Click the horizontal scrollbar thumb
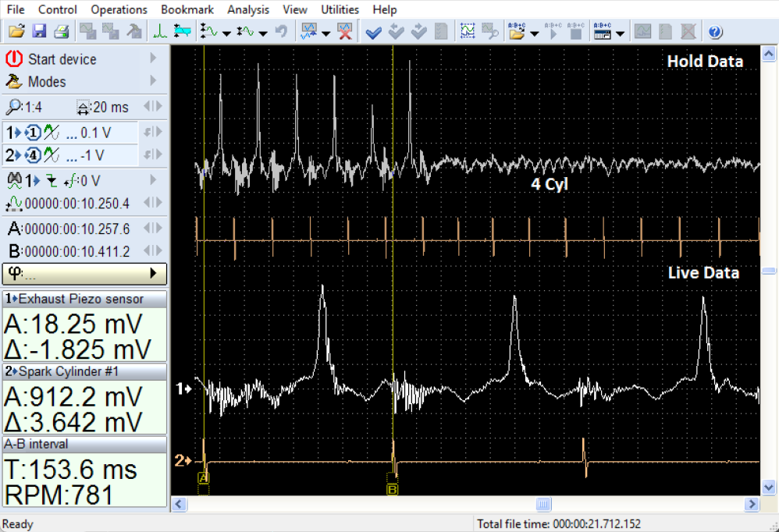Viewport: 779px width, 532px height. click(543, 505)
